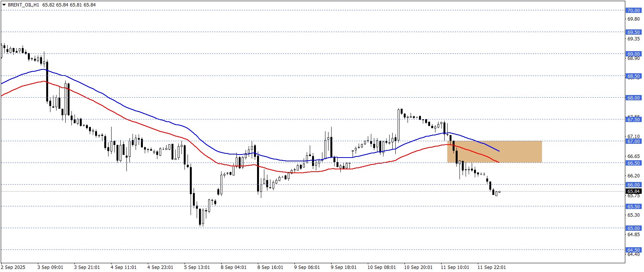Click the 9 Sep 06:01 time label
Viewport: 644px width, 272px height.
point(307,267)
